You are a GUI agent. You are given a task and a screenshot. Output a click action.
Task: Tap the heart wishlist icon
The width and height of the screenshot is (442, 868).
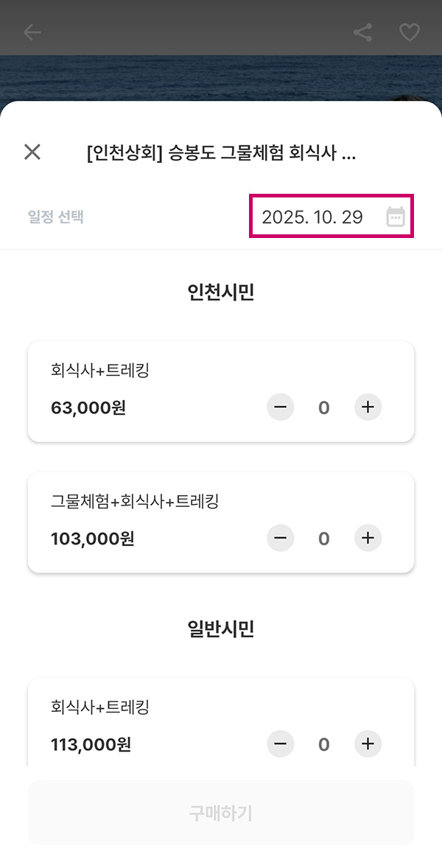click(x=409, y=32)
